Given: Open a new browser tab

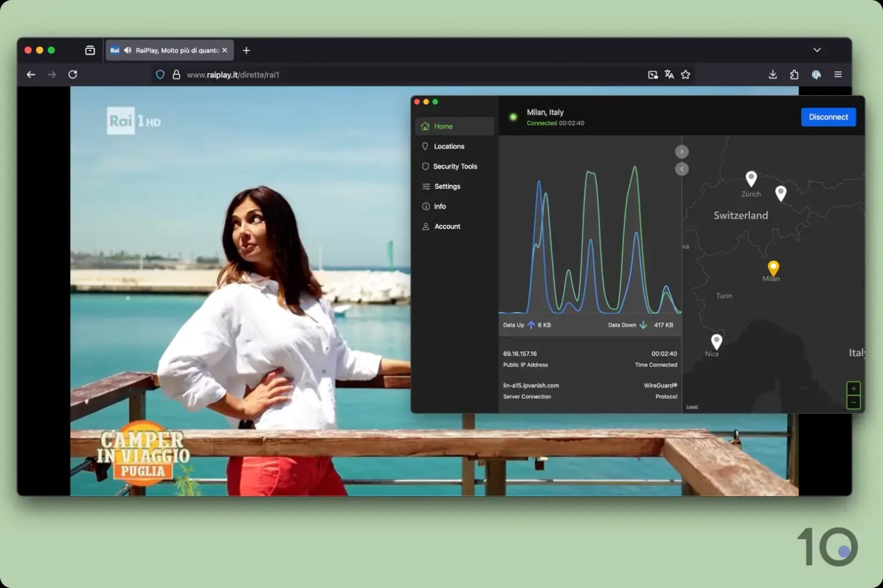Looking at the screenshot, I should click(247, 51).
